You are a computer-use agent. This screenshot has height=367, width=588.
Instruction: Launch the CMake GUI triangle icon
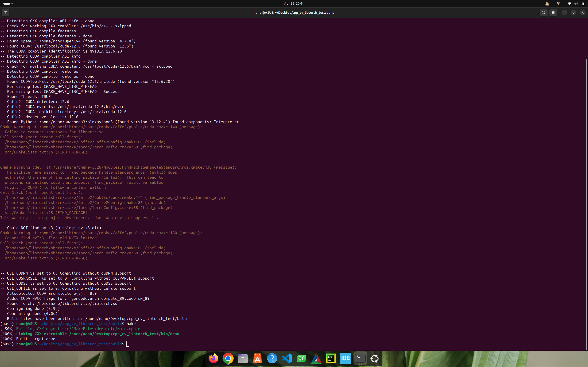[316, 358]
